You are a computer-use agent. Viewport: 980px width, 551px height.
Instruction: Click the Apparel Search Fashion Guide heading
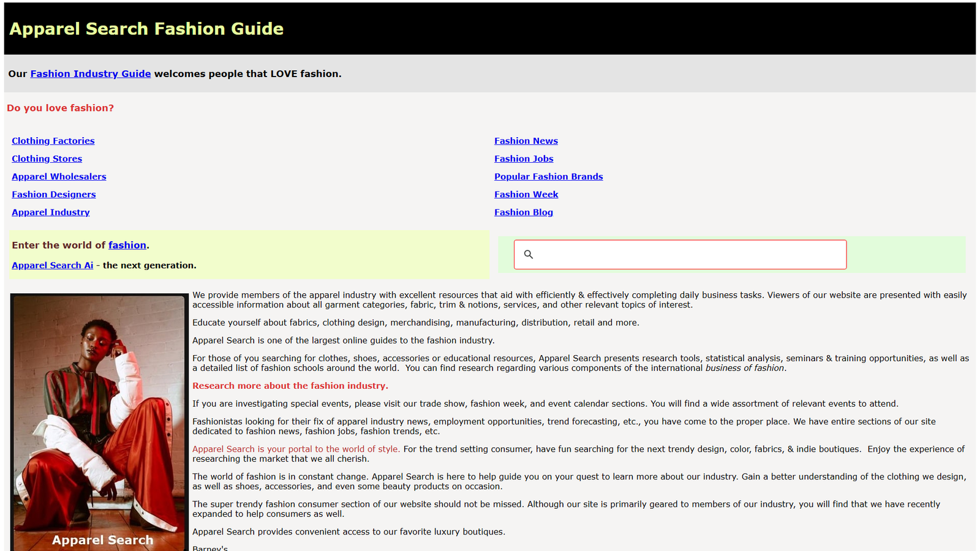coord(146,29)
